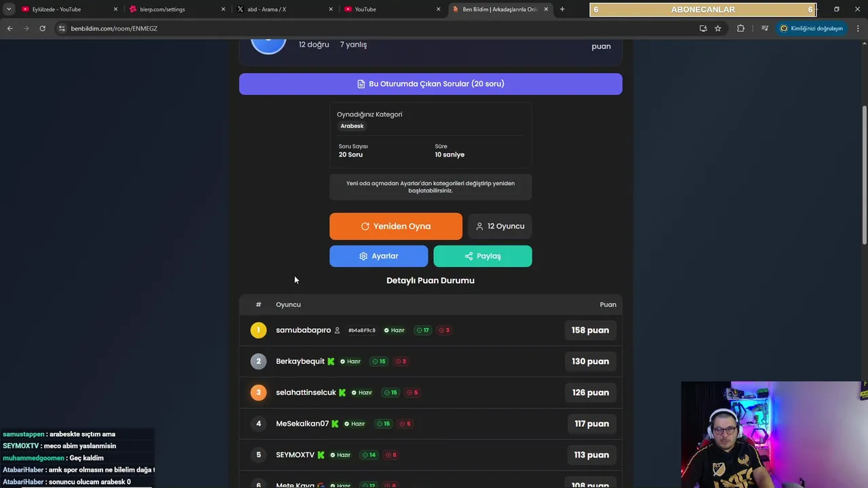Open the tab search dropdown arrow

click(x=9, y=9)
